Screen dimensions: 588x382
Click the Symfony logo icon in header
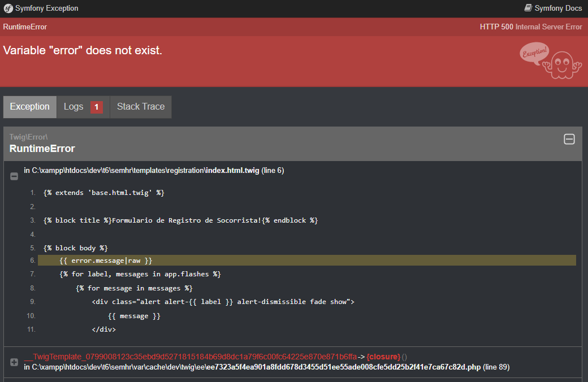point(8,8)
